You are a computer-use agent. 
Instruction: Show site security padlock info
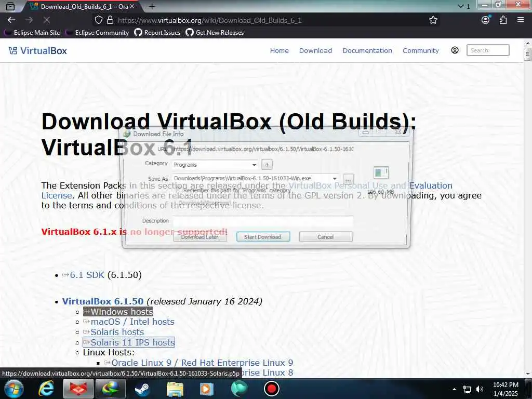tap(110, 20)
